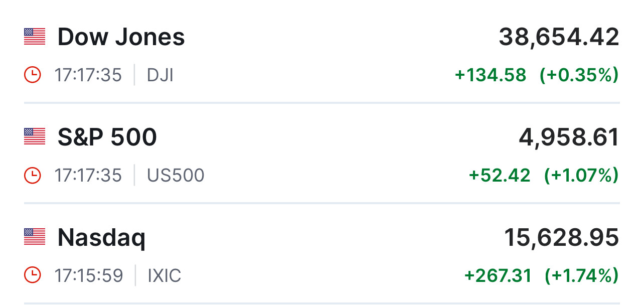Click the S&P 500 price 4,958.61
Viewport: 644px width, 307px height.
[x=569, y=137]
